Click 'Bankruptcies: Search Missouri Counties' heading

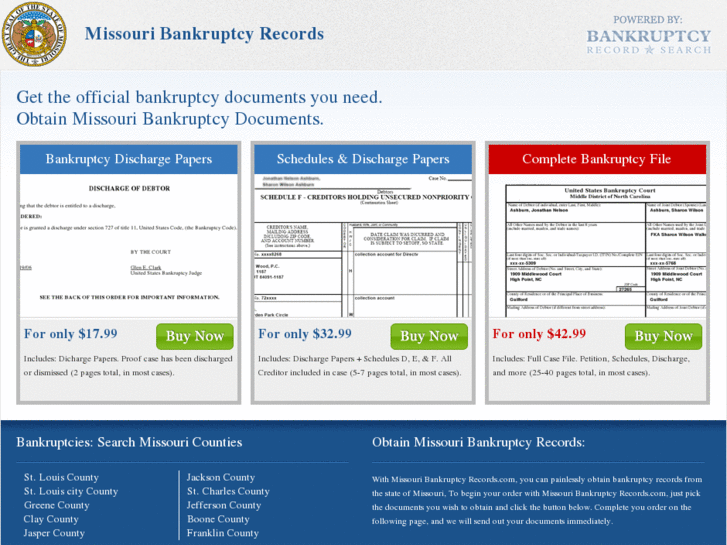pos(129,442)
